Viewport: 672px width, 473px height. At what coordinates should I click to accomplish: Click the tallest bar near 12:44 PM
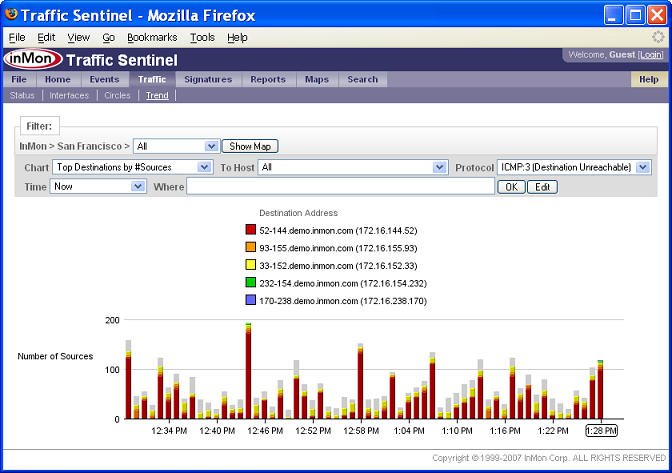point(249,371)
